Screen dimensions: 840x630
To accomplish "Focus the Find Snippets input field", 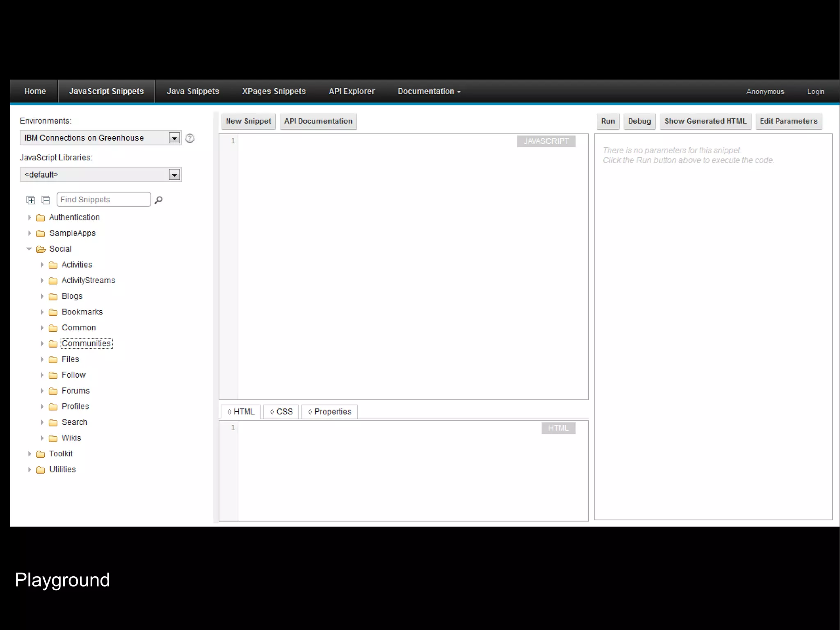I will 103,199.
